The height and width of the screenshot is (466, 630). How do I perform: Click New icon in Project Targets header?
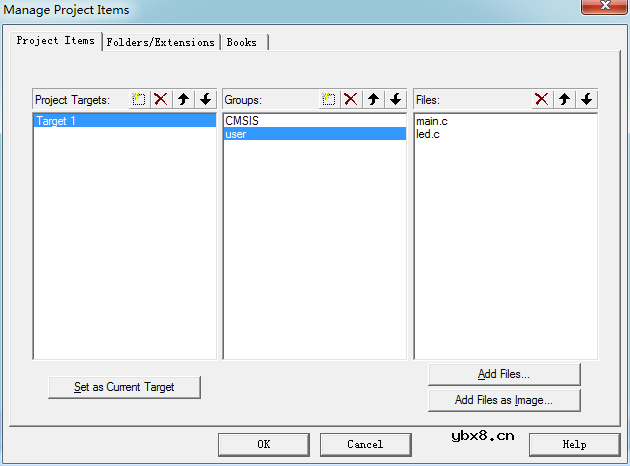coord(139,99)
